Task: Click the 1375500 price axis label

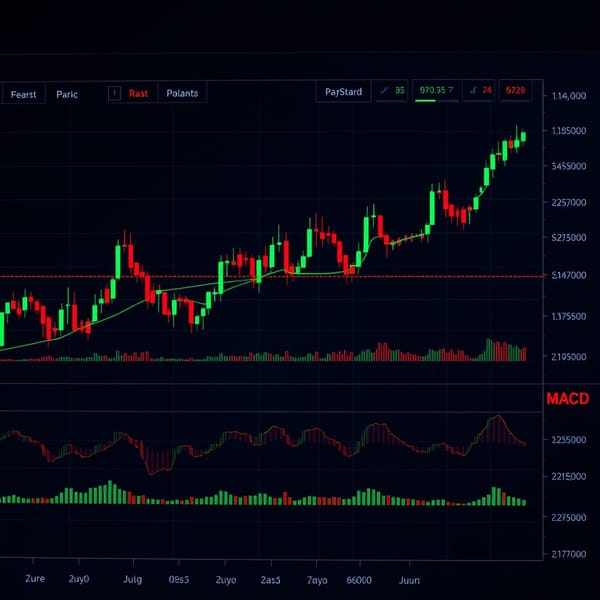Action: 569,316
